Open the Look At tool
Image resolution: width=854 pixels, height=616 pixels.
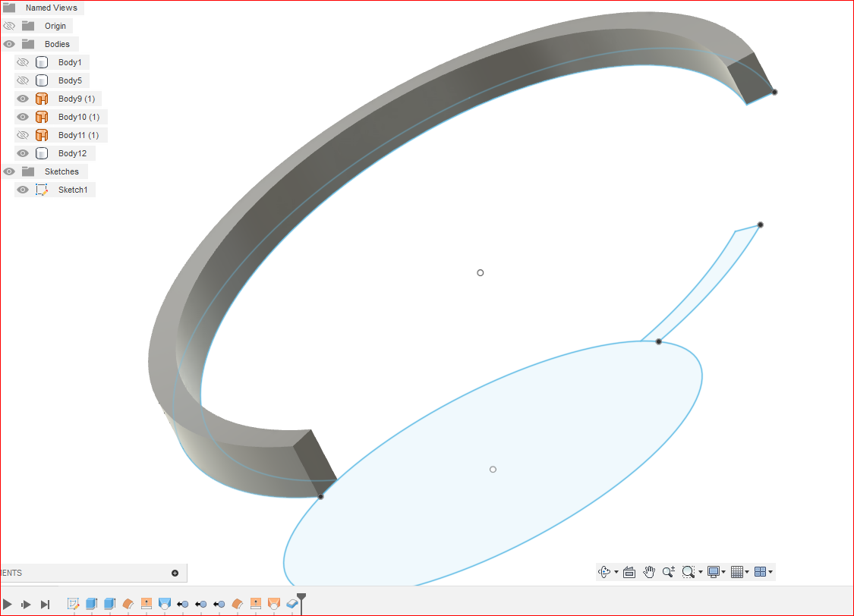click(629, 572)
